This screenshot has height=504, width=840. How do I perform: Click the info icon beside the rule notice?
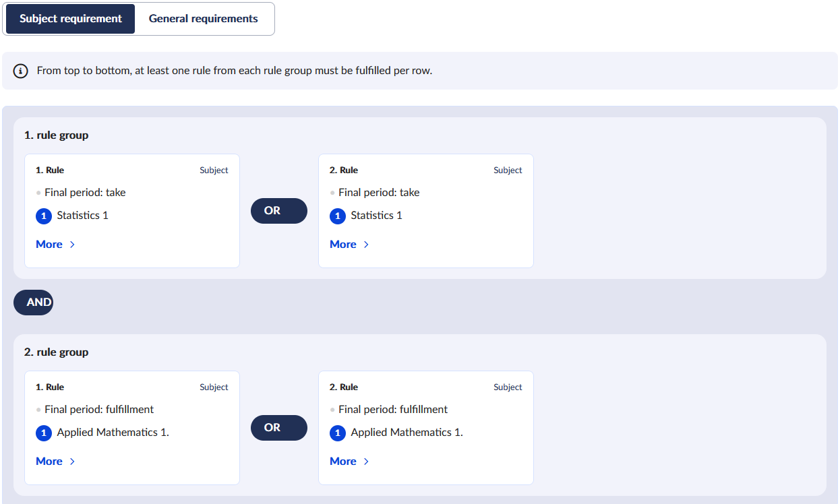[21, 71]
